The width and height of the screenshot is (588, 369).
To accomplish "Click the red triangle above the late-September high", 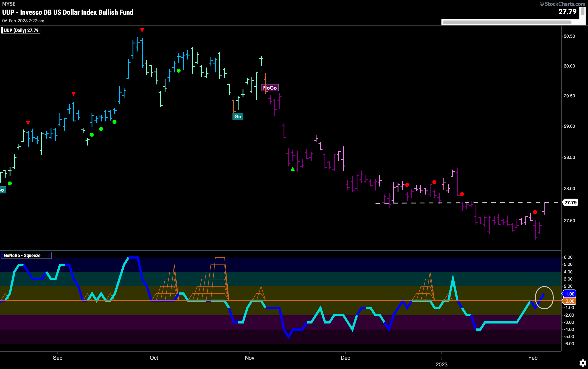I will point(142,30).
